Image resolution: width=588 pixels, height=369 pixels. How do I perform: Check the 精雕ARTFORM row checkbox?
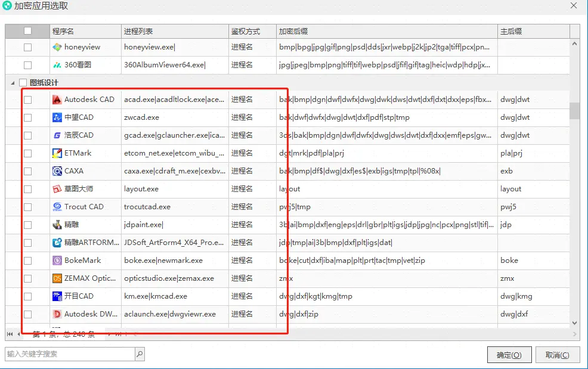point(28,243)
